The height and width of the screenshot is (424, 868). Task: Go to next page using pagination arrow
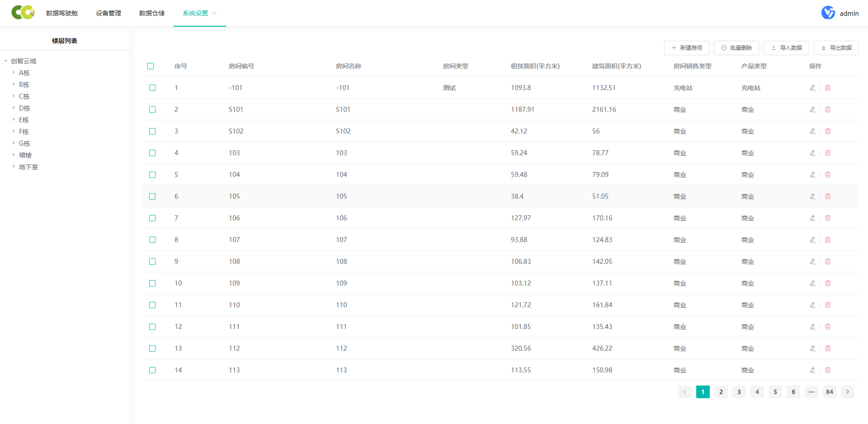point(847,392)
